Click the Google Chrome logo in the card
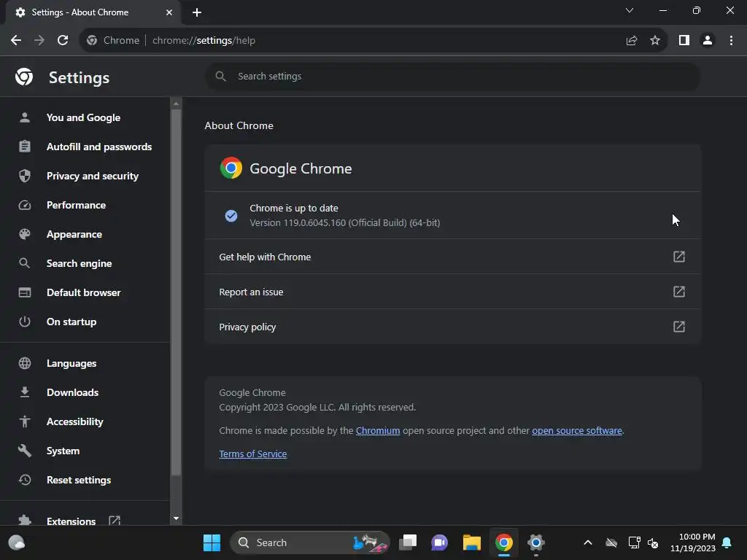Image resolution: width=747 pixels, height=560 pixels. (231, 168)
